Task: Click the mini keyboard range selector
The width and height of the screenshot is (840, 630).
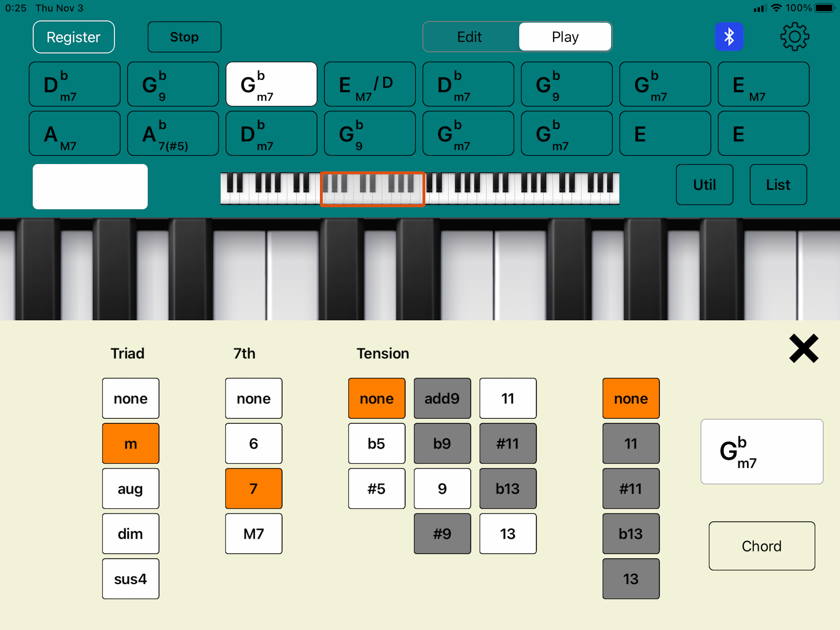Action: point(372,189)
